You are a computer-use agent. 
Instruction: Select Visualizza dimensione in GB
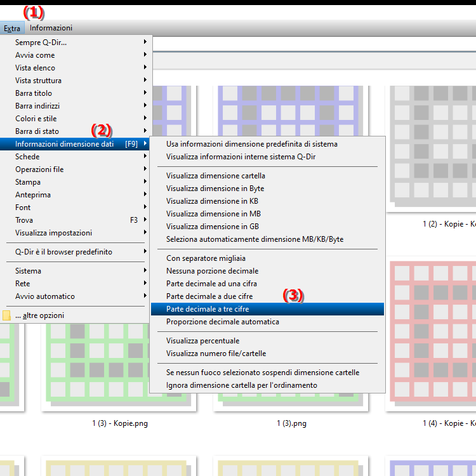tap(267, 227)
